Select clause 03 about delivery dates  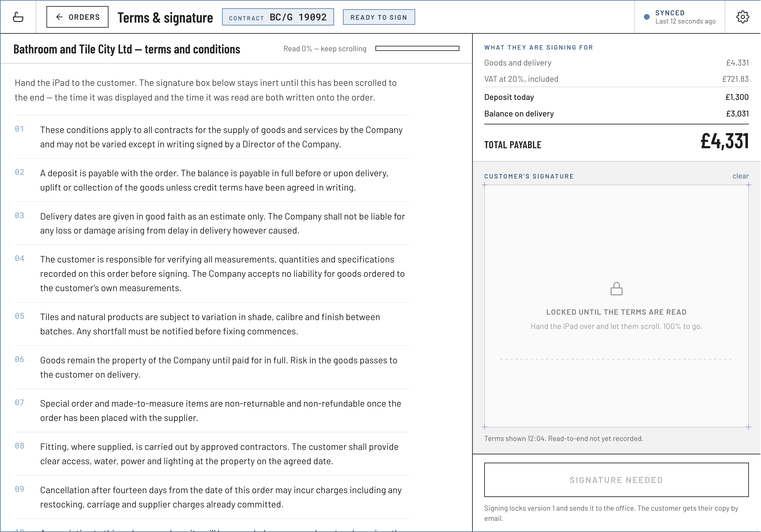[x=212, y=223]
